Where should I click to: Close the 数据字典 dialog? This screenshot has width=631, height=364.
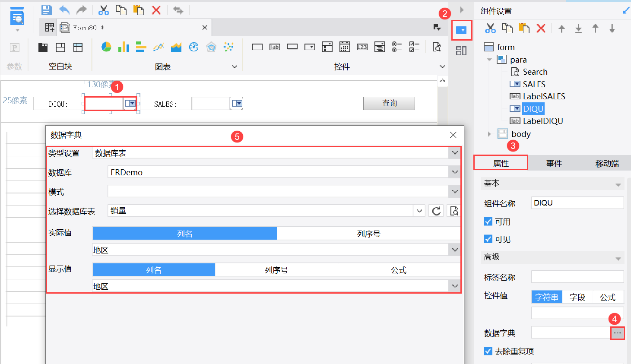click(453, 135)
